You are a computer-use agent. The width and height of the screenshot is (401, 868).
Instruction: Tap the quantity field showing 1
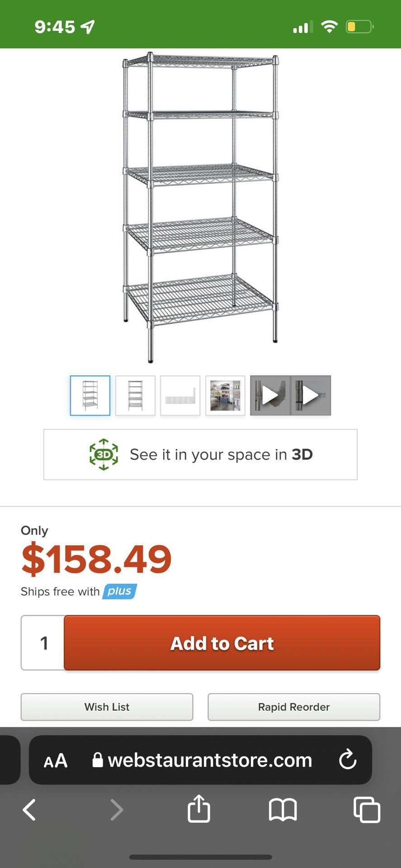[44, 643]
